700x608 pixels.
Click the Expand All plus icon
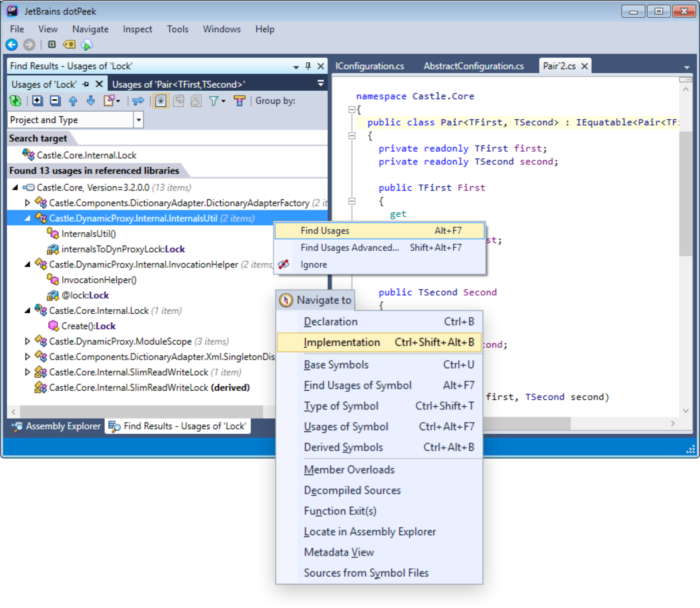(37, 101)
